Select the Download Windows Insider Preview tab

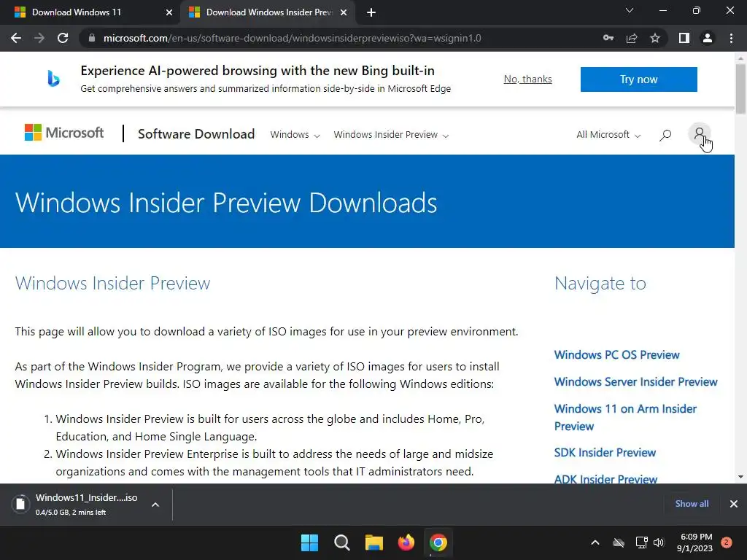tap(269, 12)
